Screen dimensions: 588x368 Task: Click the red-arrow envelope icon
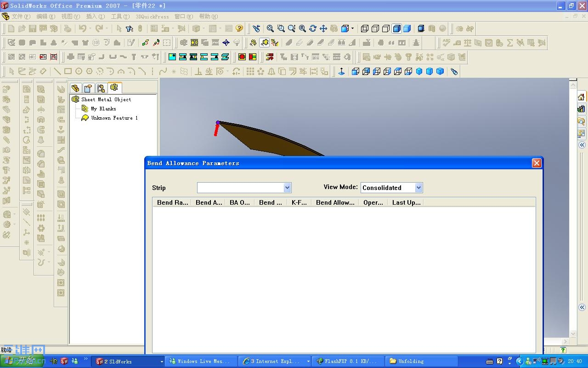coord(43,57)
